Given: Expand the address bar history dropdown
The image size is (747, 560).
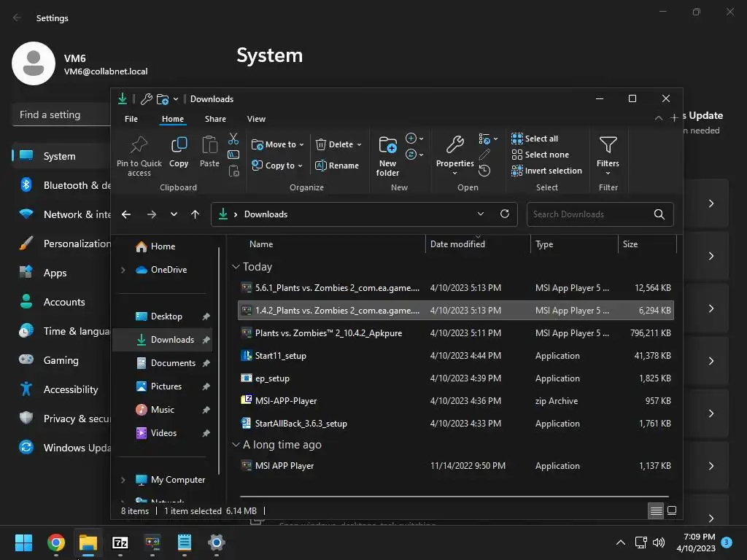Looking at the screenshot, I should pyautogui.click(x=481, y=214).
